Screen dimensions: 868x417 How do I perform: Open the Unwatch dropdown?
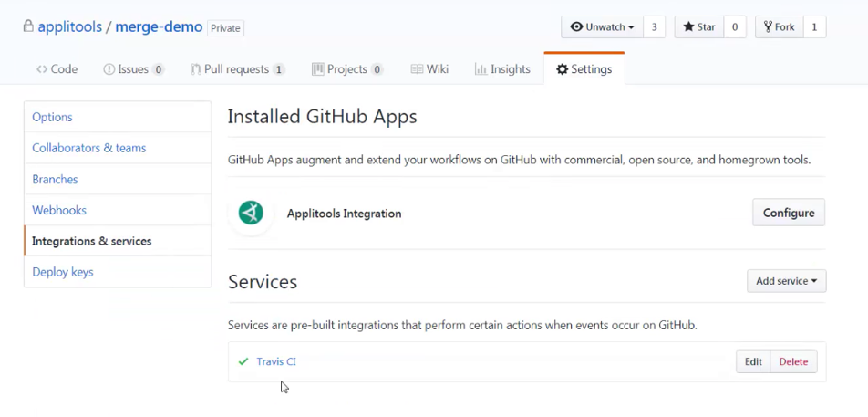(x=603, y=26)
